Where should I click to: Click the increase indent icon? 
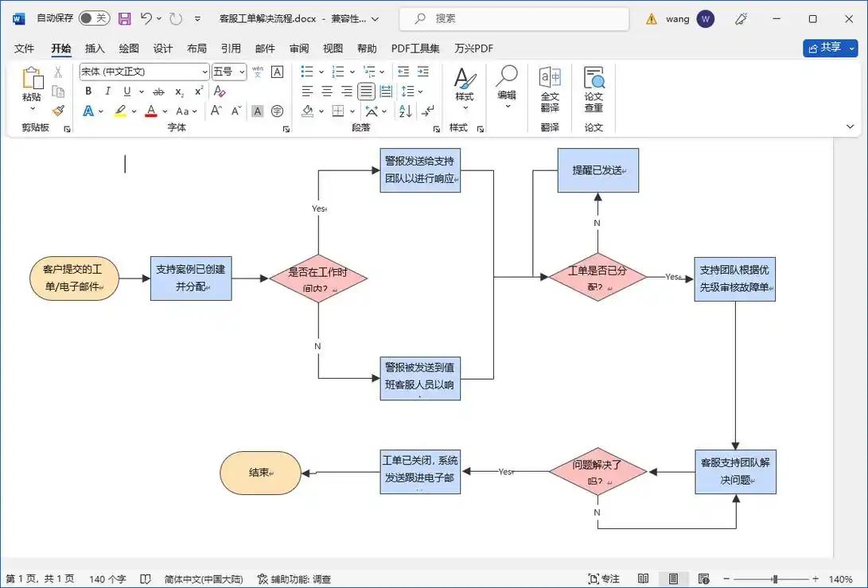coord(423,72)
